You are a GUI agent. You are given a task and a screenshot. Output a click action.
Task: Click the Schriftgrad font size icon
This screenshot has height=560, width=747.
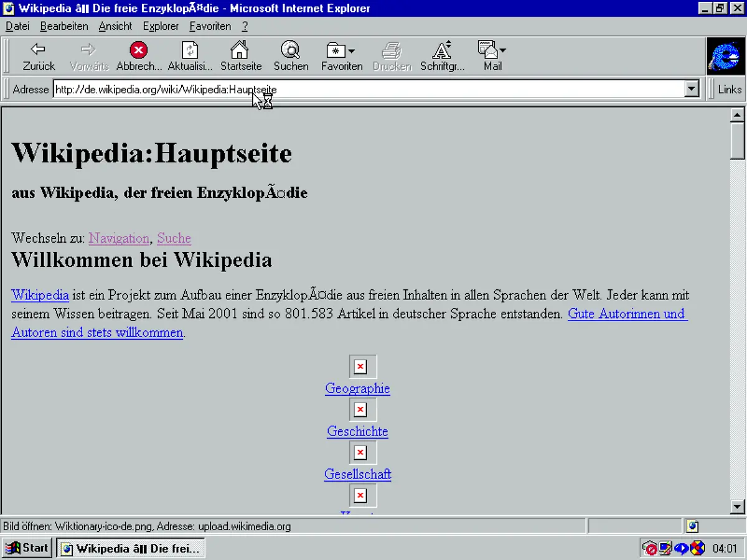441,50
